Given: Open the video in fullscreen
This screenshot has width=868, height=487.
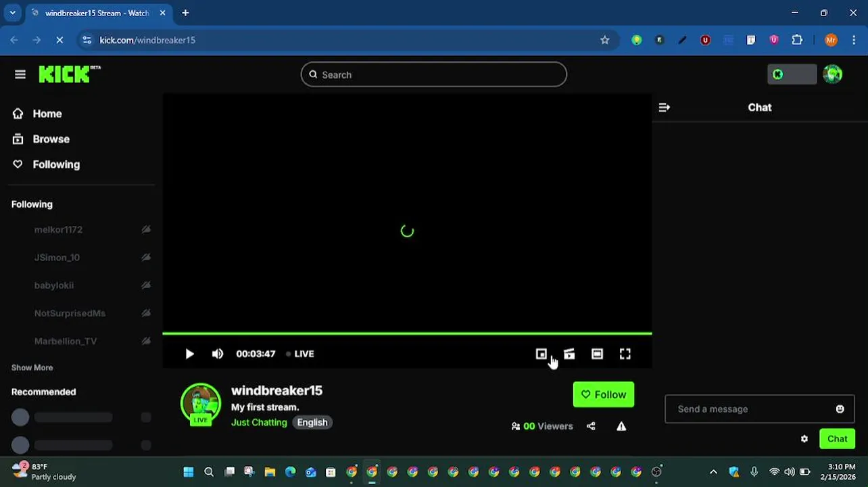Looking at the screenshot, I should (x=625, y=354).
